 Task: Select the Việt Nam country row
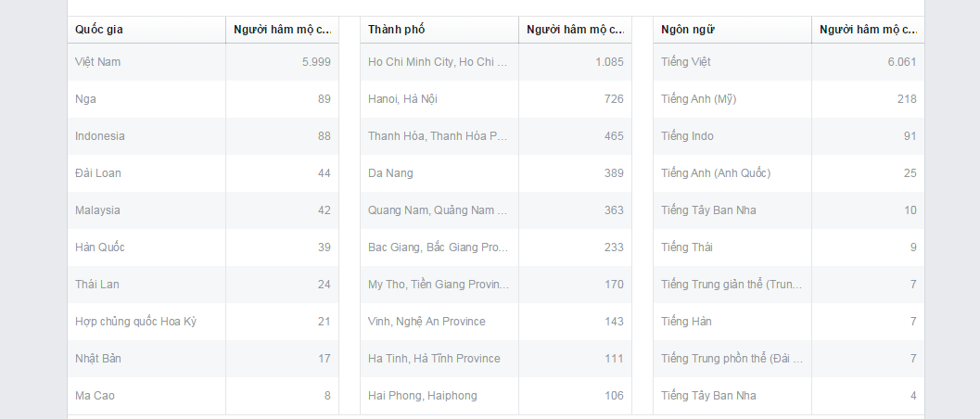tap(98, 62)
